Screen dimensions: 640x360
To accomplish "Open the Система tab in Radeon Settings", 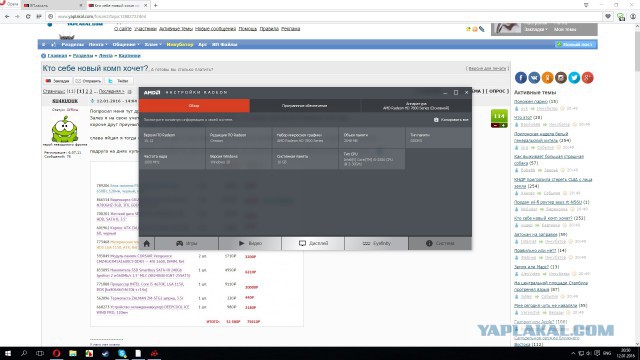I will click(440, 243).
